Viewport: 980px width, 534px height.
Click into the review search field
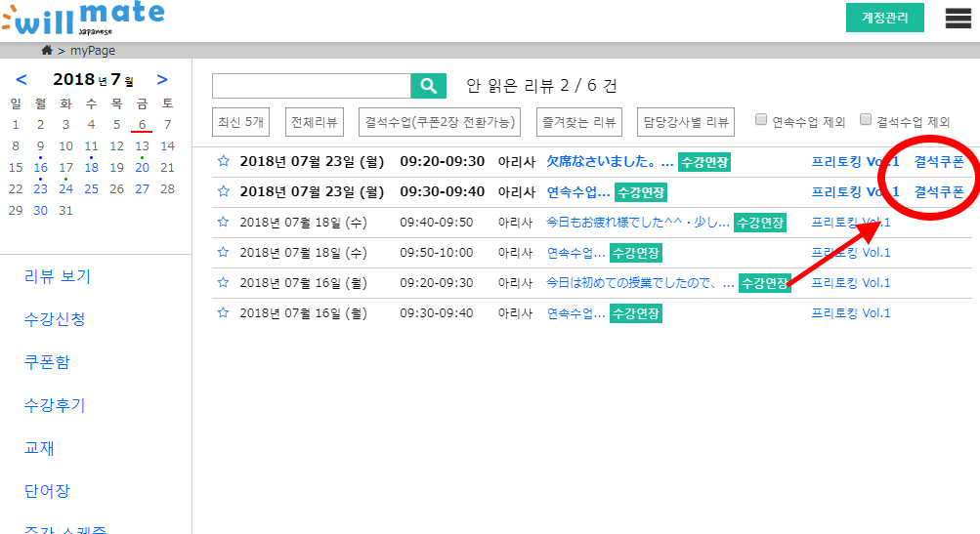(311, 86)
